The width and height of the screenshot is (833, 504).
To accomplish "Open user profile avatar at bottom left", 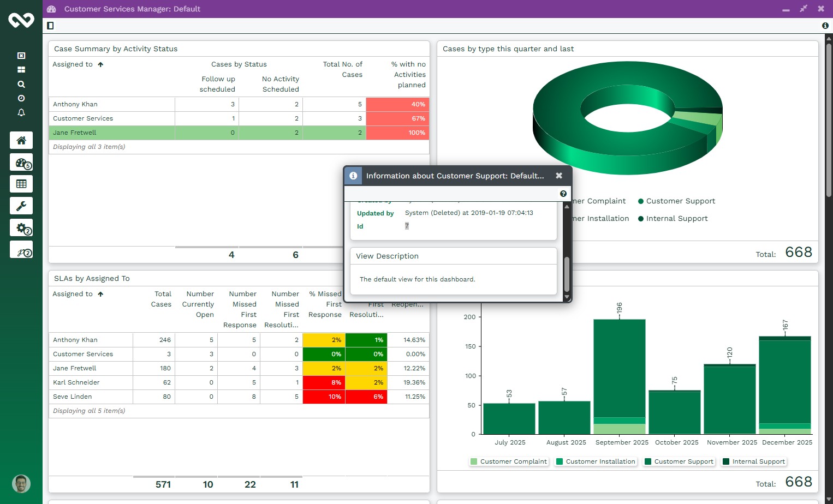I will (x=21, y=484).
